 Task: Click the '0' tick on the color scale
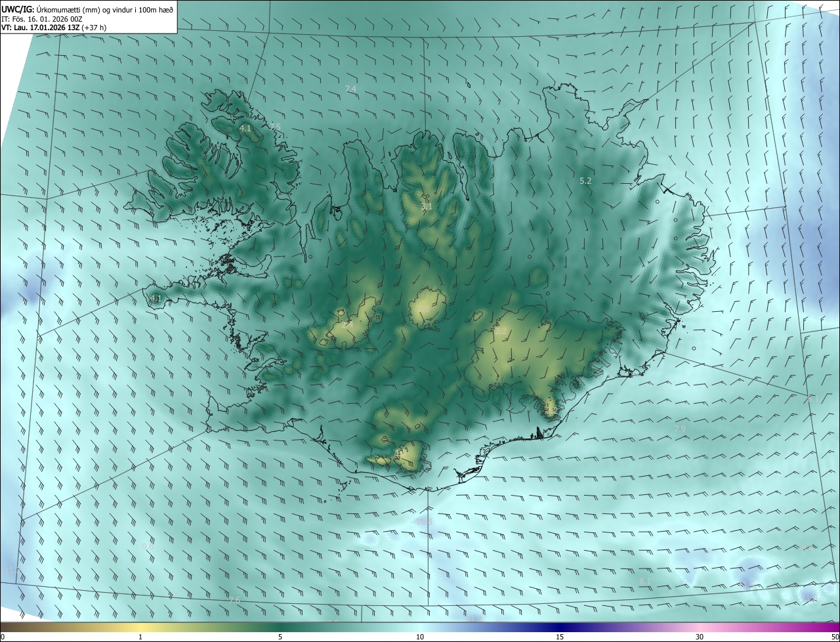coord(3,637)
